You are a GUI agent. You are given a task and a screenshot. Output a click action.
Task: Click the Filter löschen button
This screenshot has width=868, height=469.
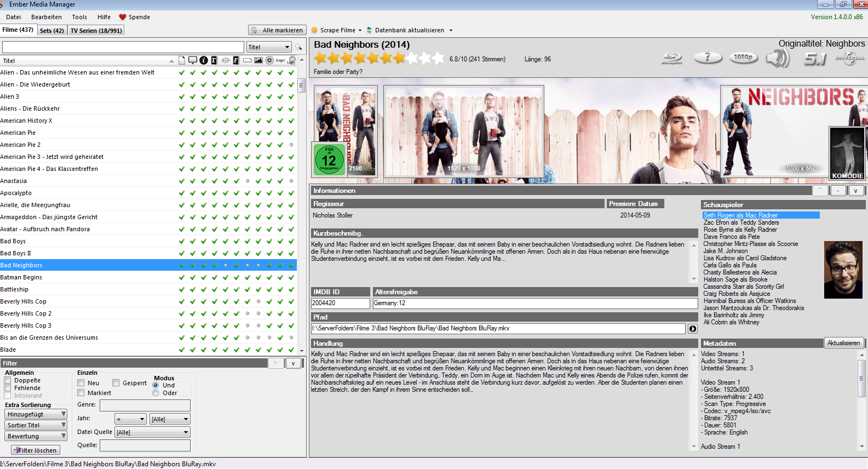[x=36, y=450]
